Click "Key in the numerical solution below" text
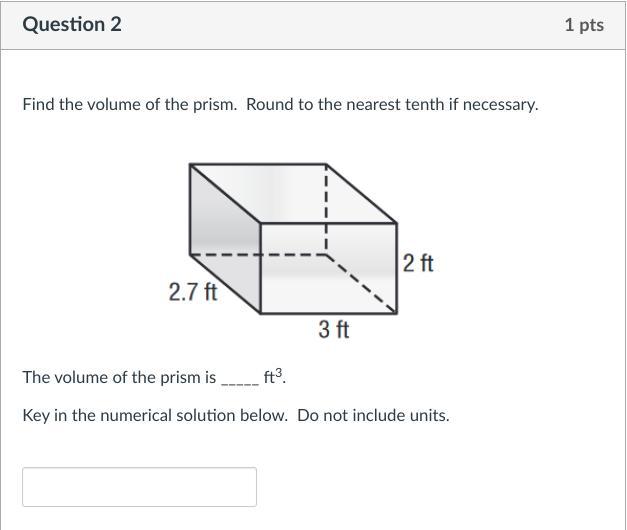 click(155, 415)
